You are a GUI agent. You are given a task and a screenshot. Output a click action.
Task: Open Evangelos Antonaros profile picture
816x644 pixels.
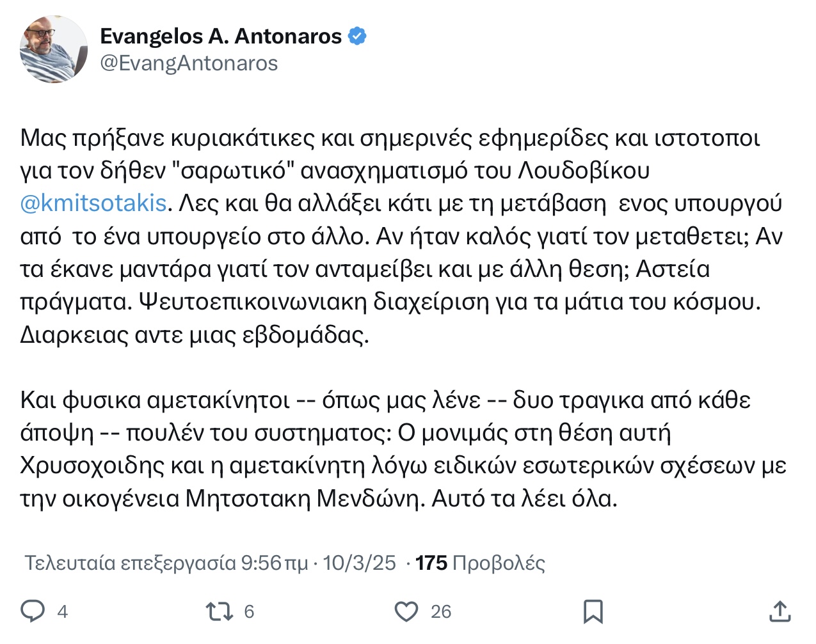point(54,49)
